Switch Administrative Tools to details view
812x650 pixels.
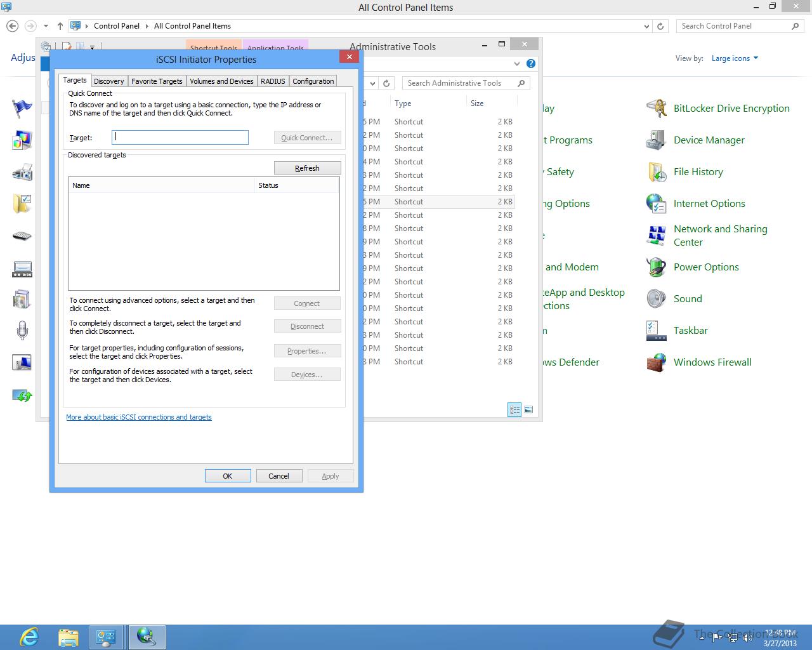coord(514,409)
